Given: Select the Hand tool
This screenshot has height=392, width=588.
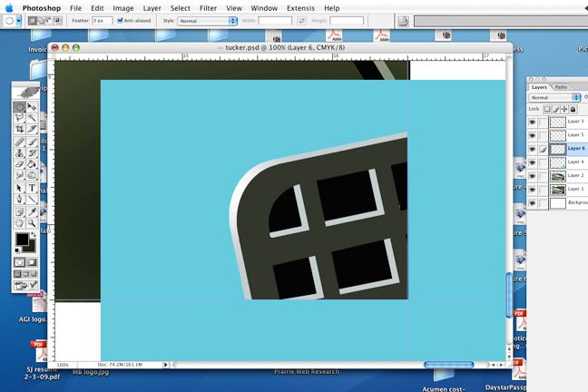Looking at the screenshot, I should pos(19,223).
